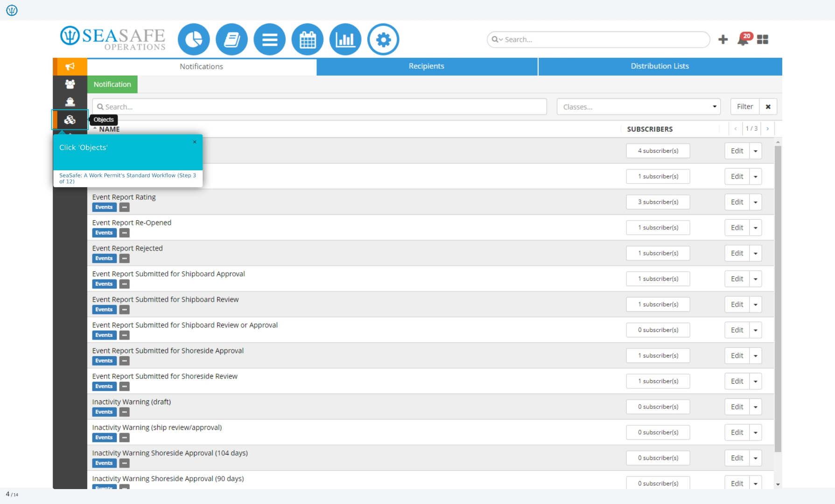
Task: Click the browser tab SeaSafe favicon
Action: click(12, 10)
